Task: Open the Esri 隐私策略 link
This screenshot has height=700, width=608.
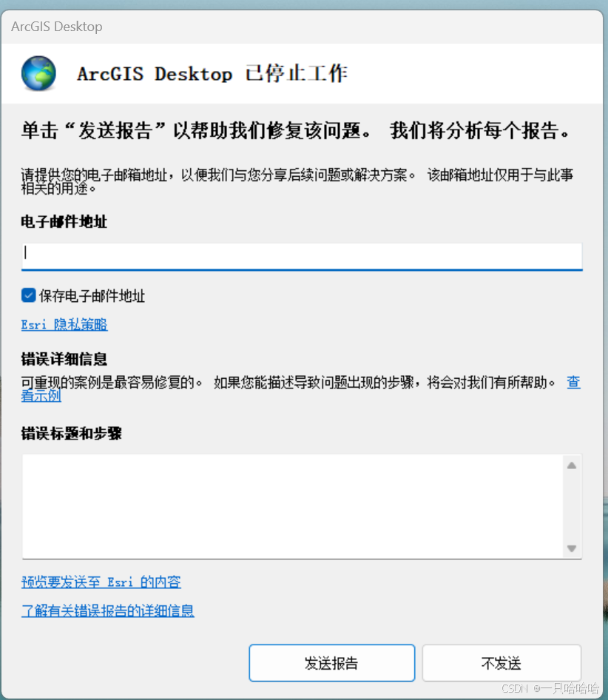Action: (x=64, y=325)
